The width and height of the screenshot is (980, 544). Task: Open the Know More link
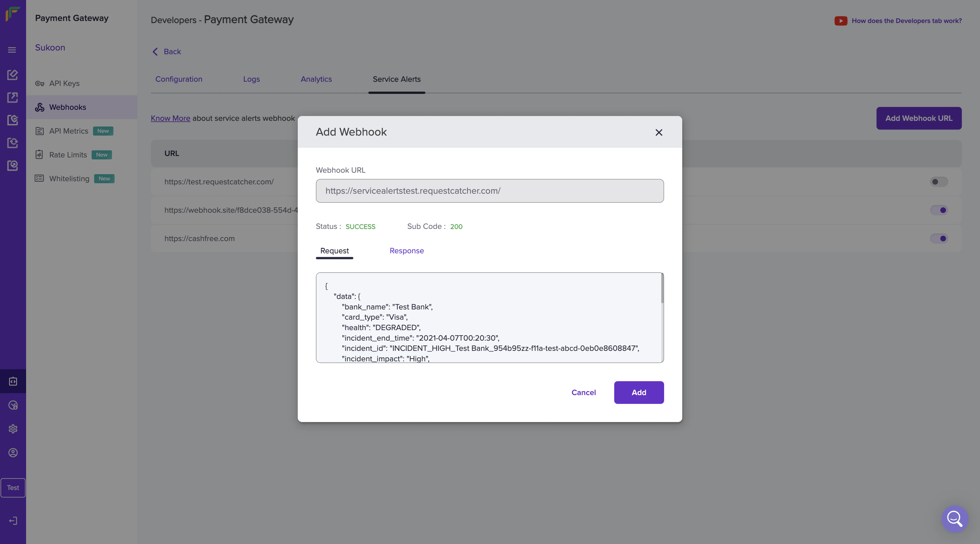click(x=170, y=118)
